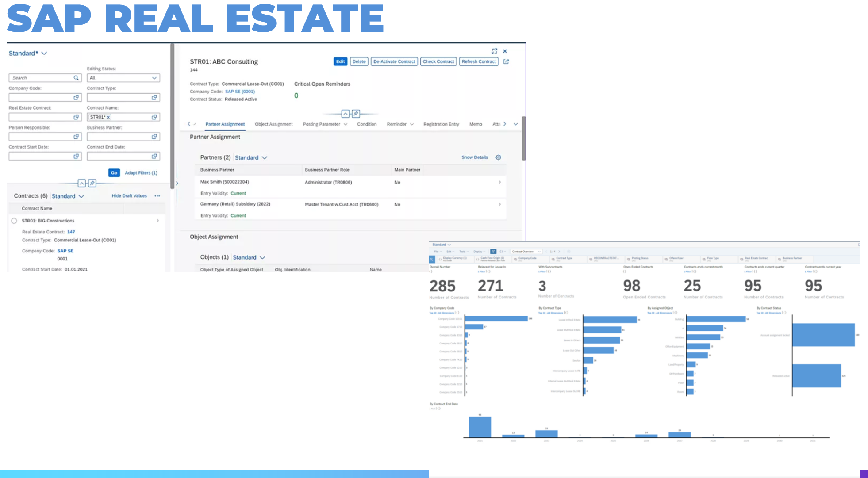Screen dimensions: 868x478
Task: Click the Delete button
Action: (x=359, y=61)
